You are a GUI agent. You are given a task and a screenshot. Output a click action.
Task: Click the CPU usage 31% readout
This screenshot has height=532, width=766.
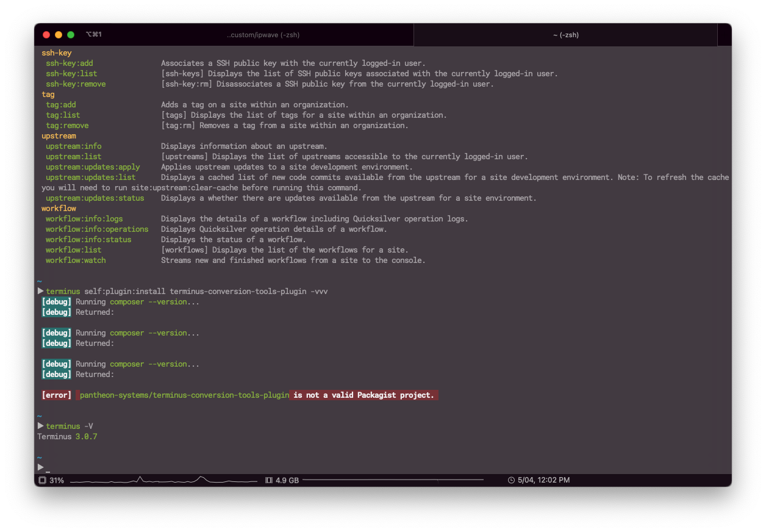point(57,480)
